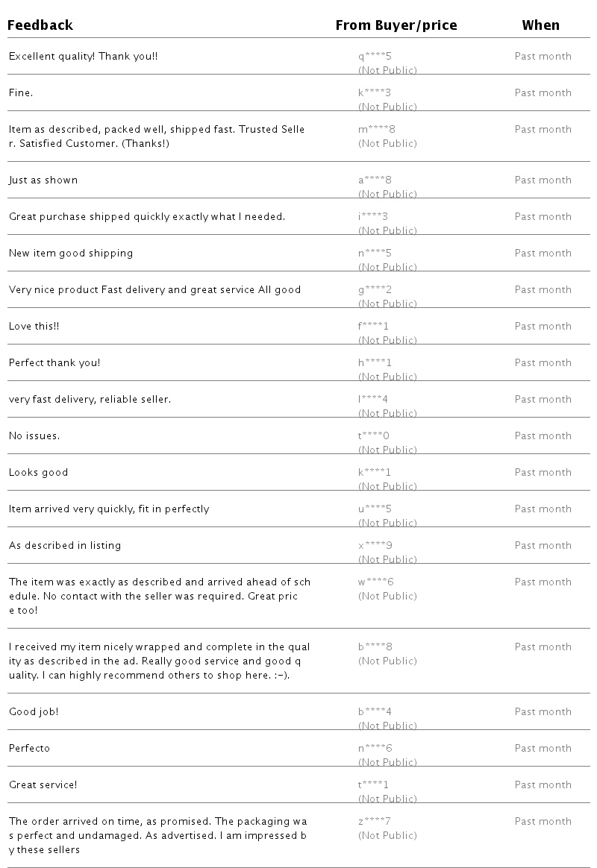
Task: Click buyer q****5 username
Action: [x=375, y=56]
